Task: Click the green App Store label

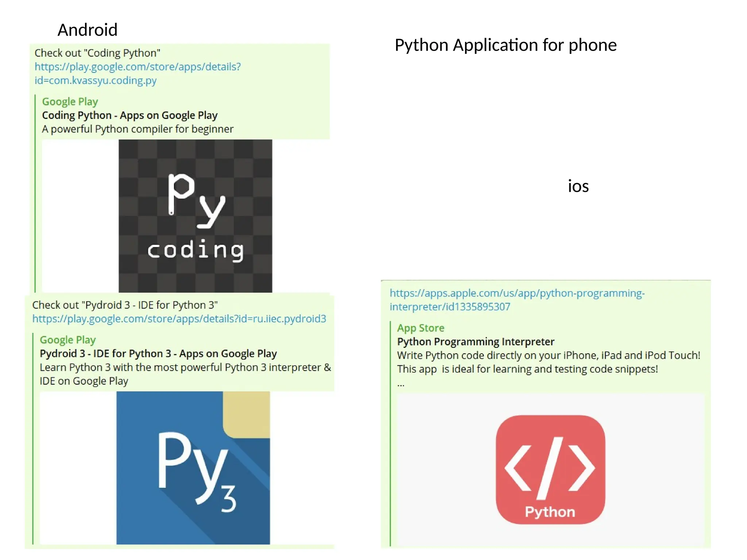Action: 421,328
